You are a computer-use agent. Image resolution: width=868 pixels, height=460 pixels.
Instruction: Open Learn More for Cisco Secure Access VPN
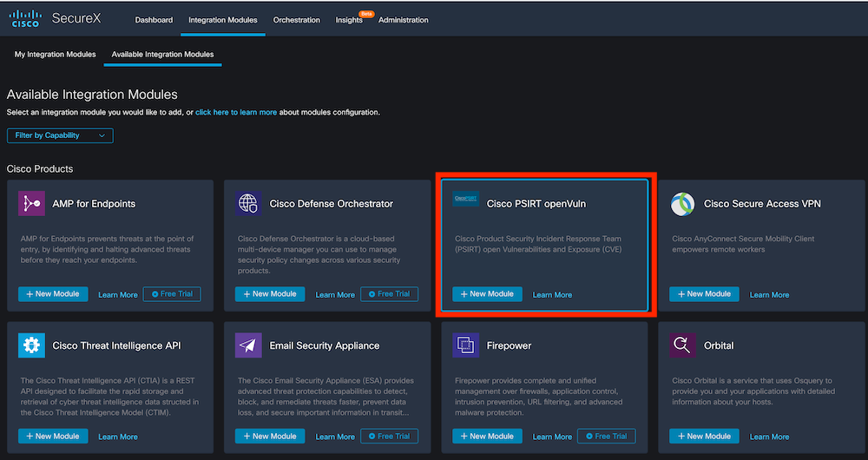769,295
